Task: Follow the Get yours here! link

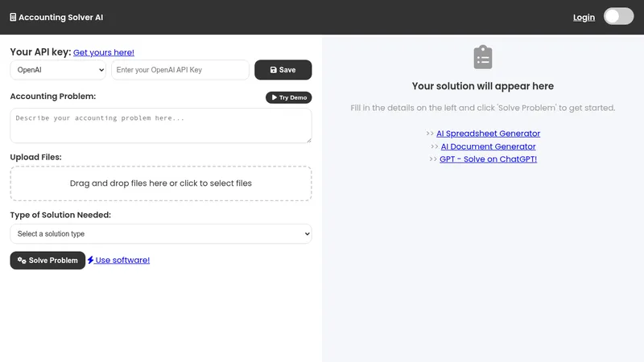Action: (104, 52)
